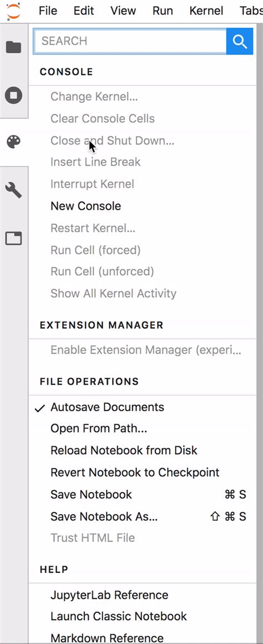
Task: Click the command palette search field
Action: tap(130, 41)
